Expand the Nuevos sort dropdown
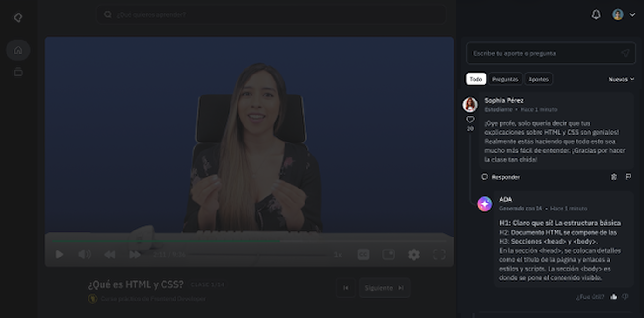 (621, 80)
